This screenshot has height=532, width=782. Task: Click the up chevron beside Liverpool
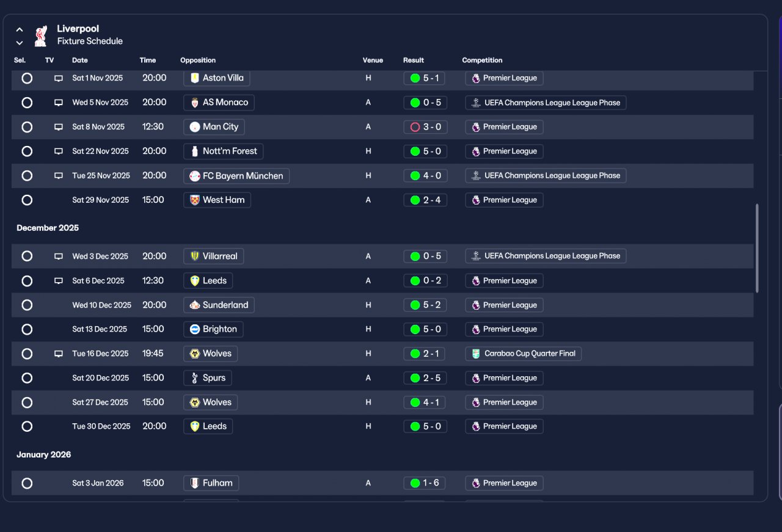(20, 29)
